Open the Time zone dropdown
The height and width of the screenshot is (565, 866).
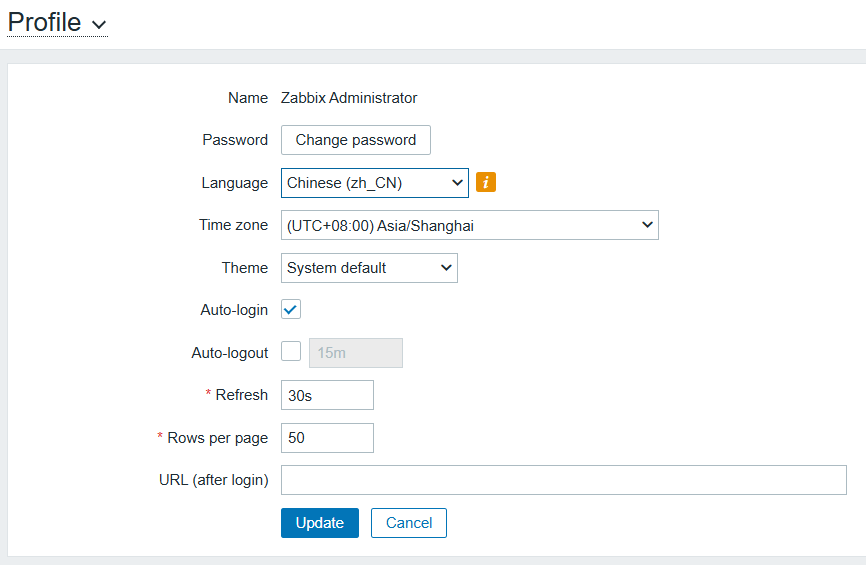click(469, 225)
